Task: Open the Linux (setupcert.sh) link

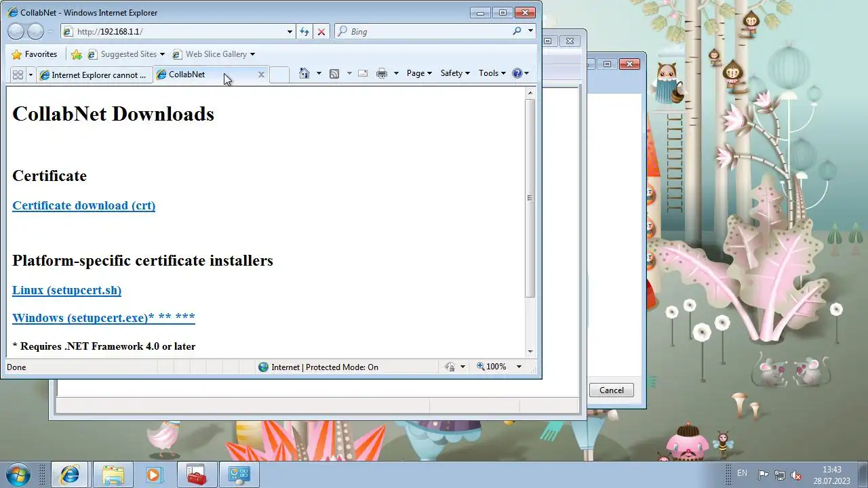Action: pyautogui.click(x=66, y=290)
